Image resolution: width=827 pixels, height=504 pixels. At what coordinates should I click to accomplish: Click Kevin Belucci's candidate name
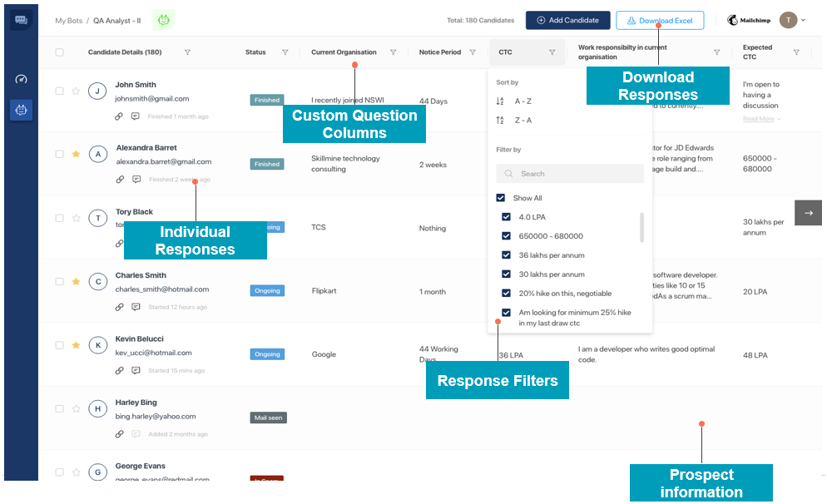click(139, 339)
